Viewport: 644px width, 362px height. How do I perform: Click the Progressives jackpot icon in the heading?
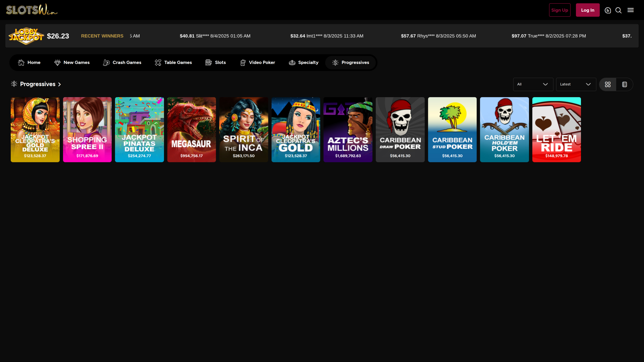[14, 84]
